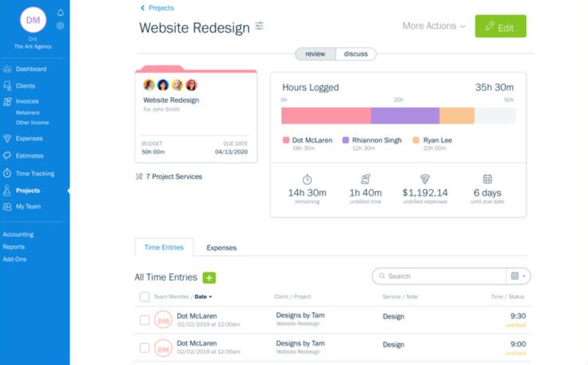The height and width of the screenshot is (365, 588).
Task: Expand the More Actions dropdown
Action: pos(434,26)
